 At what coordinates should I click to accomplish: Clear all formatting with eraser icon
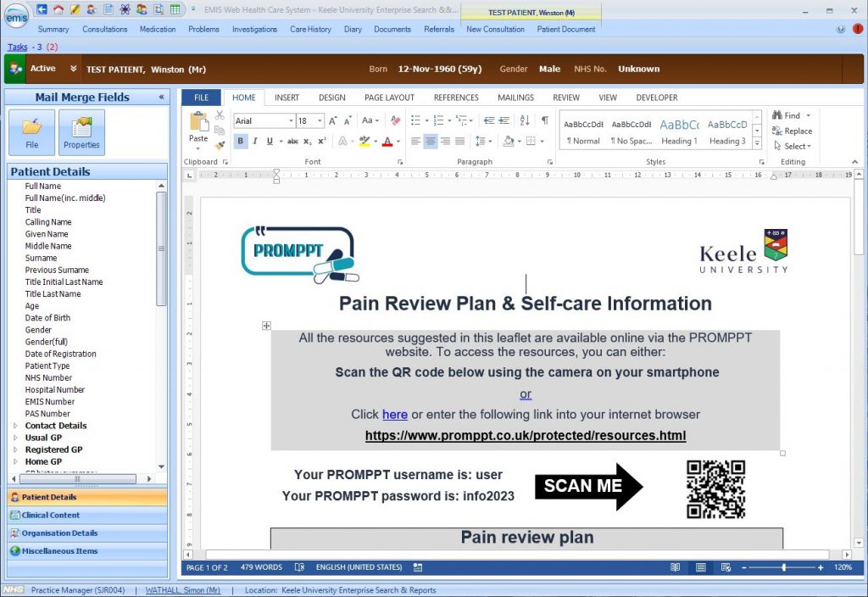click(x=395, y=120)
